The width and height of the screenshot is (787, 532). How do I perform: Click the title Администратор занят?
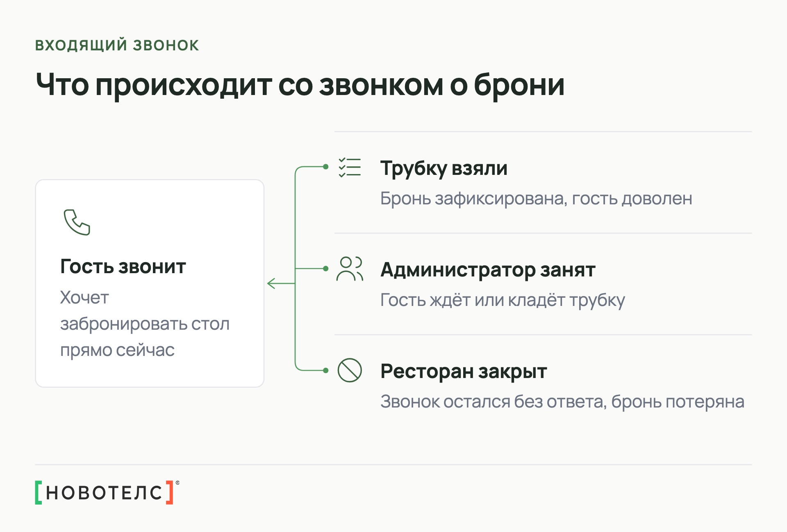coord(488,270)
